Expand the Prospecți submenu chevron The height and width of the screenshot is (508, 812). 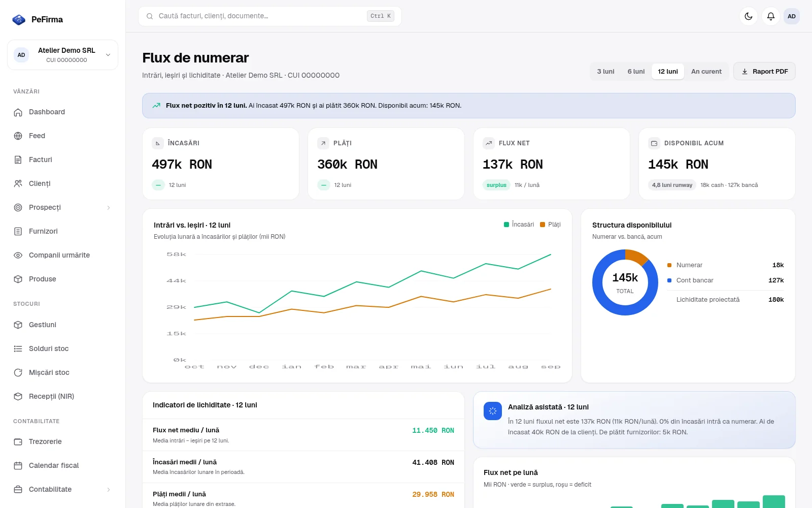click(109, 208)
